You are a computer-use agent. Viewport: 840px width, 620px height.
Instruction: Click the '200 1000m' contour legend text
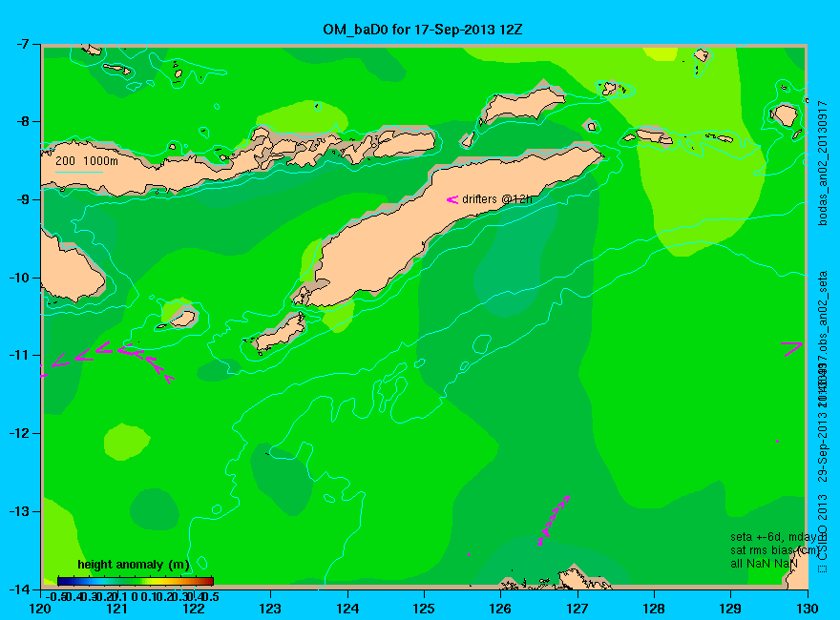tap(87, 160)
